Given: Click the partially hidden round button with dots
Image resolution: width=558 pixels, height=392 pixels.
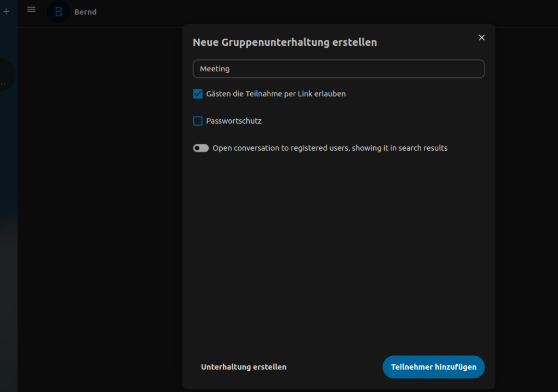Looking at the screenshot, I should click(4, 76).
